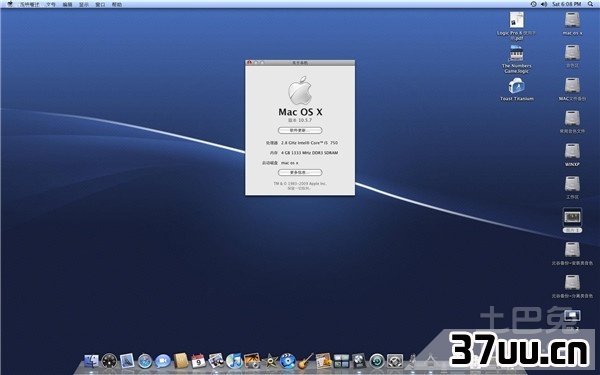This screenshot has height=375, width=600.
Task: Click the Time Machine menu bar icon
Action: point(533,4)
